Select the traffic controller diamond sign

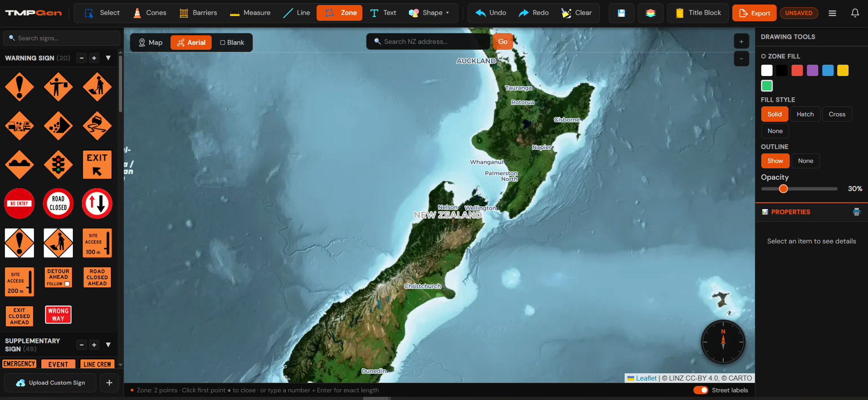click(x=58, y=87)
